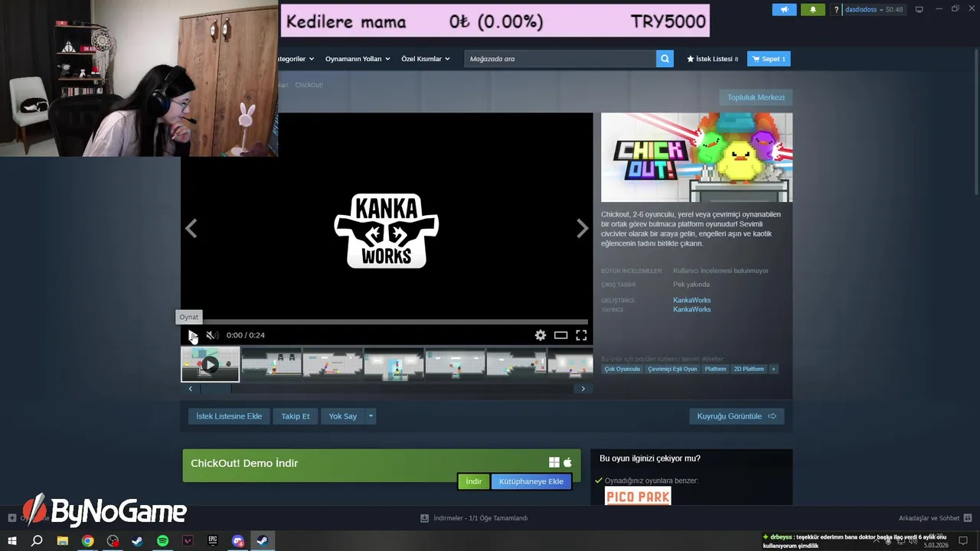This screenshot has width=980, height=551.
Task: Open Epic Games Launcher from taskbar
Action: pos(213,541)
